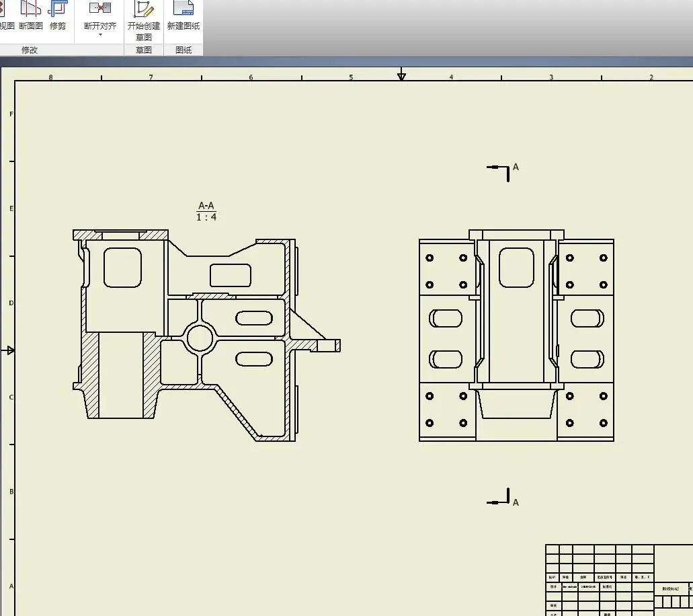Click the 1 : 4 scale text
This screenshot has height=616, width=693.
click(x=206, y=217)
